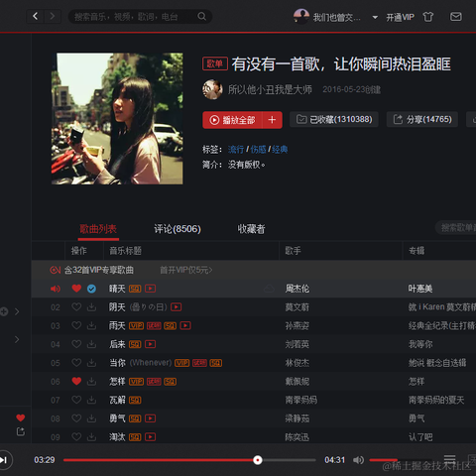The width and height of the screenshot is (476, 476).
Task: Open the skin (shirt) icon
Action: [x=428, y=17]
